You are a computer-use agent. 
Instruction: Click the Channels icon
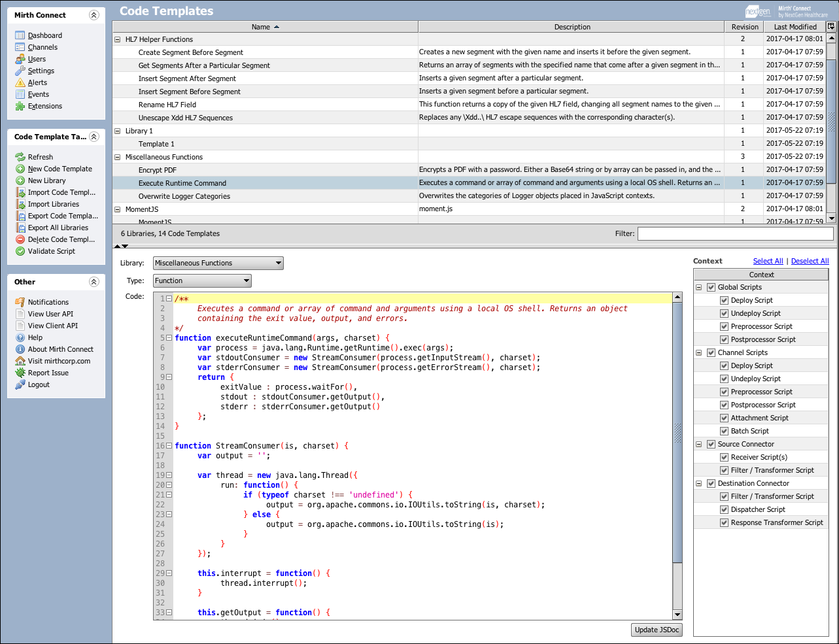point(20,47)
